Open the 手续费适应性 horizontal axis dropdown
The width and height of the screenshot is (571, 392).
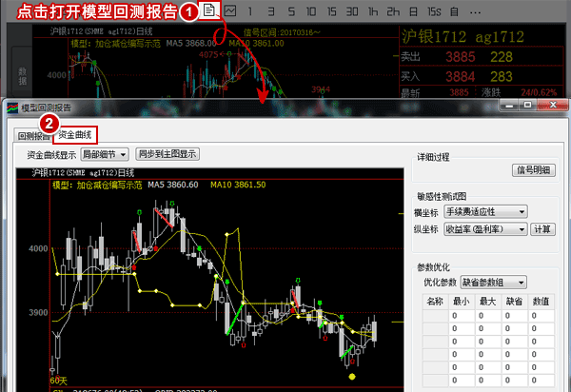click(485, 210)
